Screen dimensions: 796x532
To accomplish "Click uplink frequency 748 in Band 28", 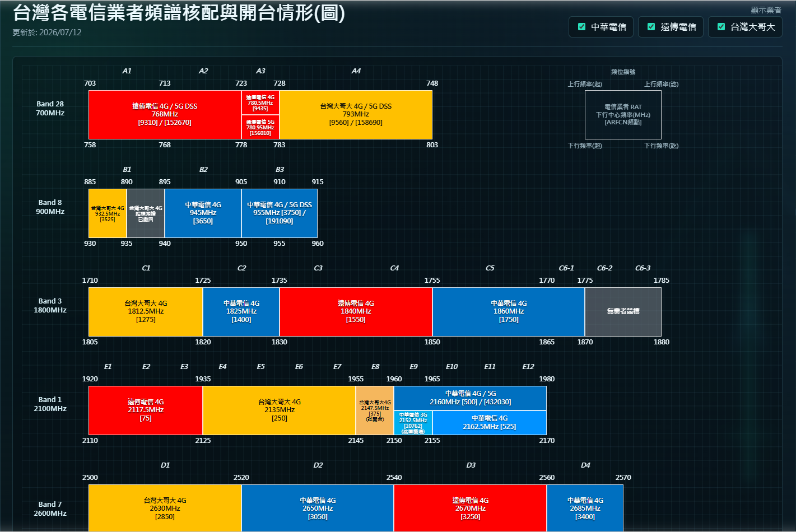I will (432, 83).
